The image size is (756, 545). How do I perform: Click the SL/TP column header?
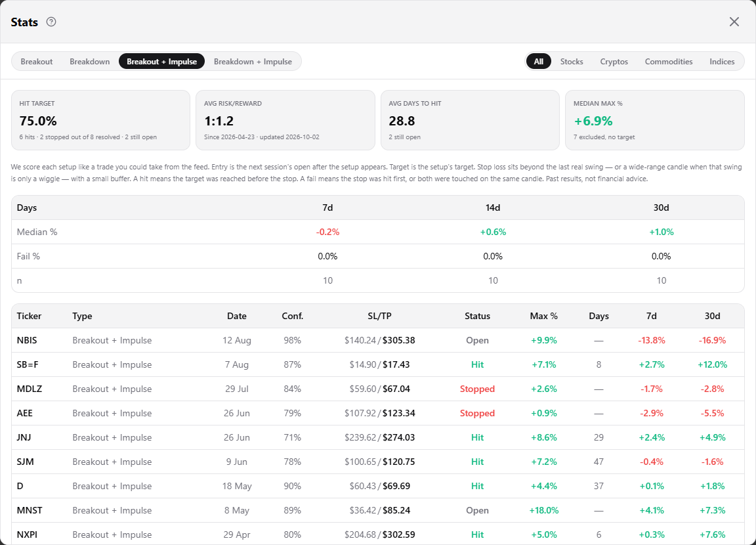click(379, 316)
